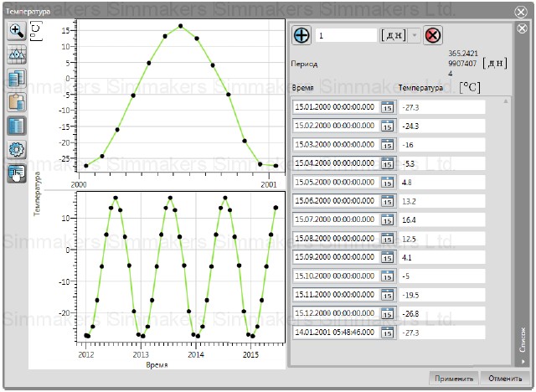The height and width of the screenshot is (392, 536).
Task: Click the temperature value -26.8
Action: pos(442,314)
